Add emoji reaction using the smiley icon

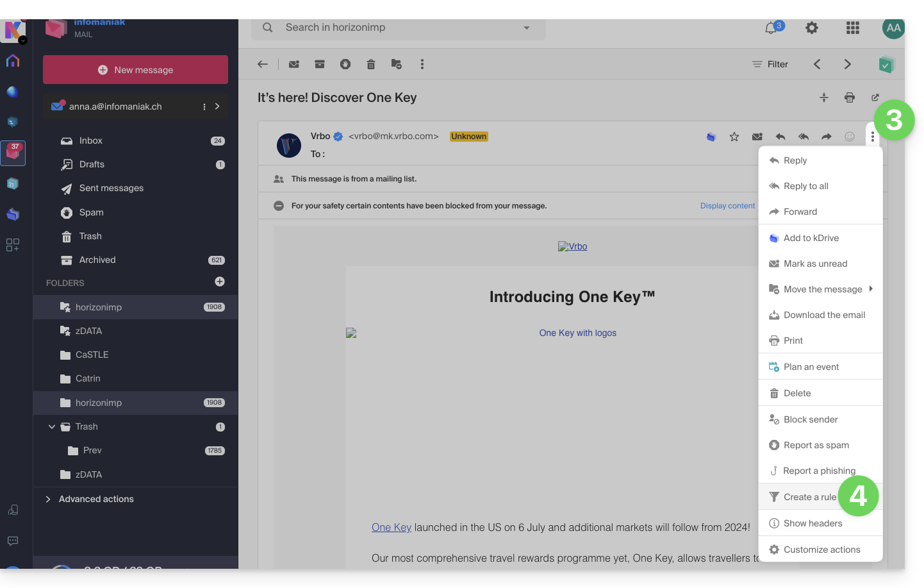[850, 137]
